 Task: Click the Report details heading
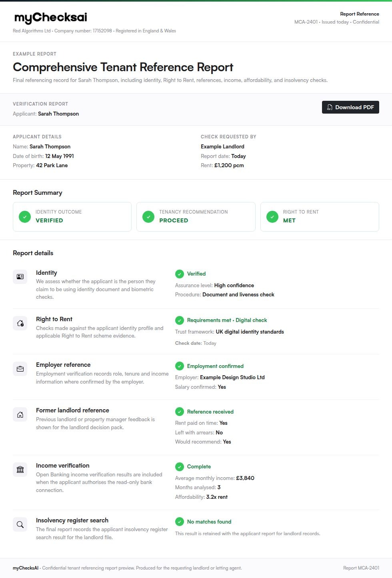pyautogui.click(x=33, y=253)
